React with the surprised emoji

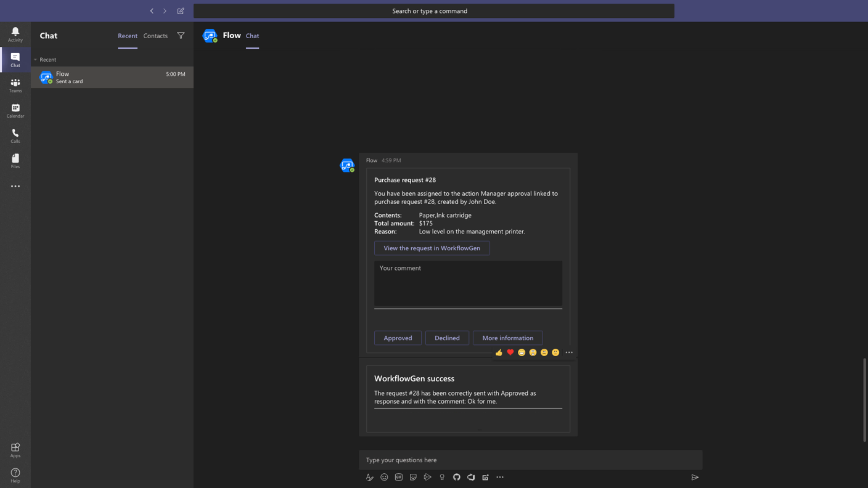click(533, 352)
